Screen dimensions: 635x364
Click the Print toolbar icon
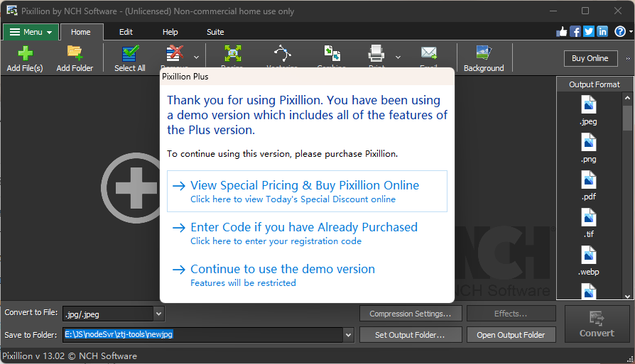coord(376,53)
